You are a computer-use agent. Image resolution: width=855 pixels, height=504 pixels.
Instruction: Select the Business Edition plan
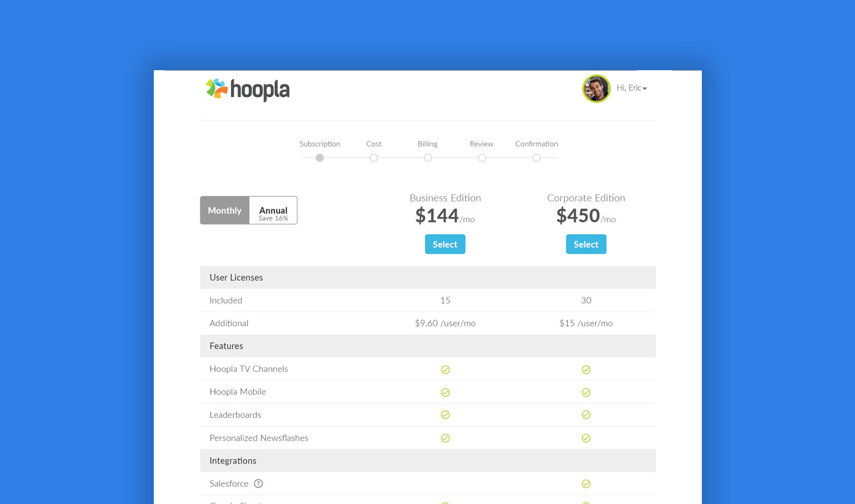click(x=445, y=244)
